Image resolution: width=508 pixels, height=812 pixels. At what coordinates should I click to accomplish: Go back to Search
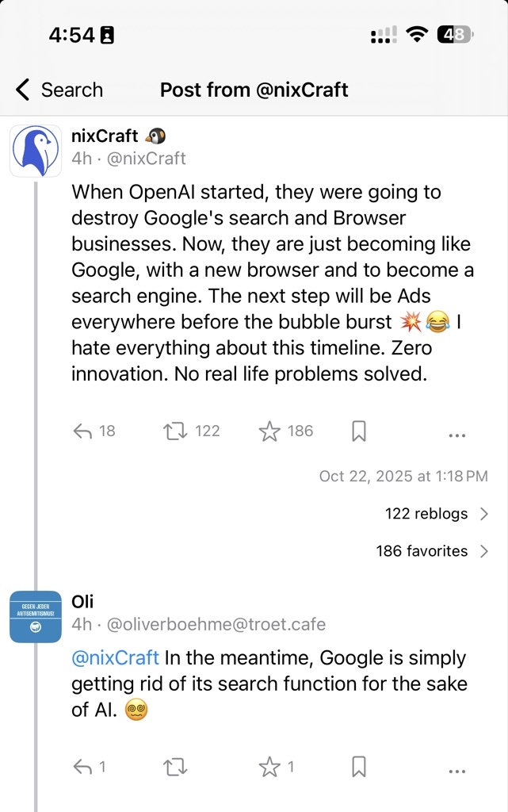[x=59, y=90]
